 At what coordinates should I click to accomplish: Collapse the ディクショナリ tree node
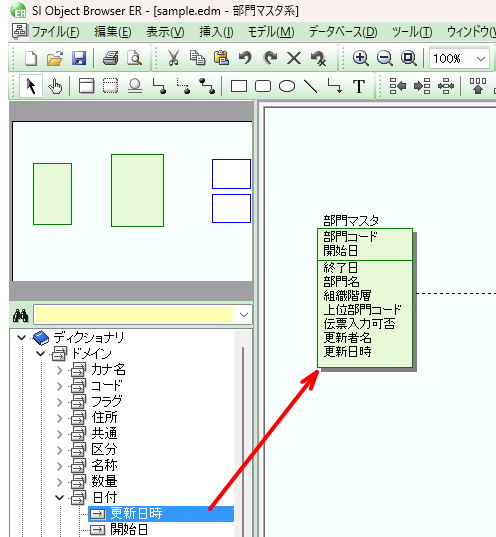click(x=22, y=338)
